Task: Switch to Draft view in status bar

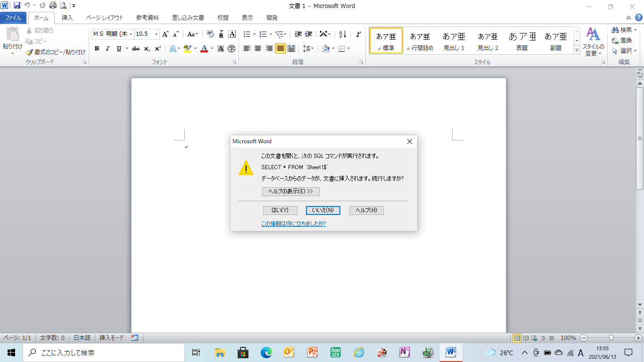Action: tap(551, 338)
